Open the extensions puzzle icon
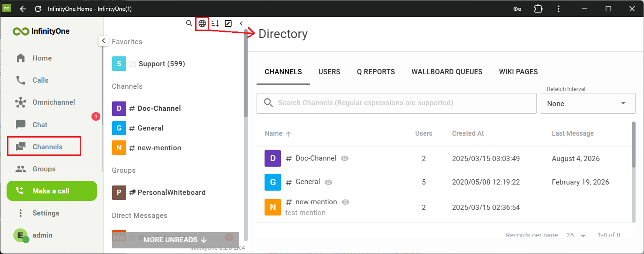The image size is (644, 254). [x=538, y=9]
